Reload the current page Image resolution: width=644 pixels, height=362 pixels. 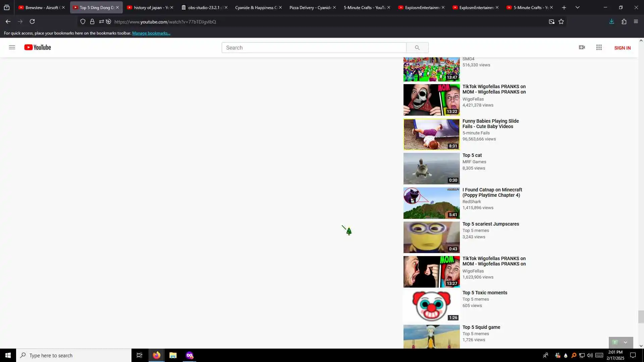tap(32, 22)
